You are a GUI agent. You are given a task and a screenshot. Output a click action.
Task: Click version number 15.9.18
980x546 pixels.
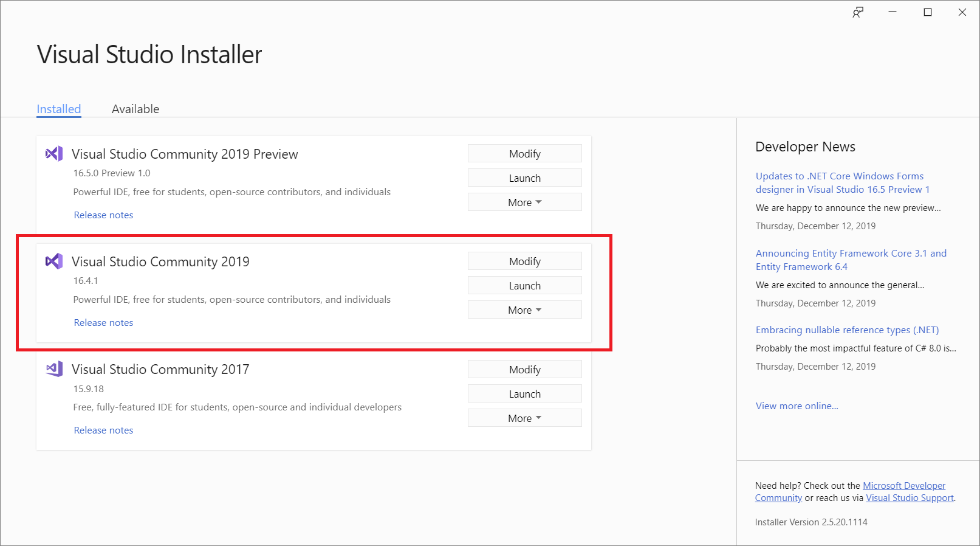(x=89, y=389)
